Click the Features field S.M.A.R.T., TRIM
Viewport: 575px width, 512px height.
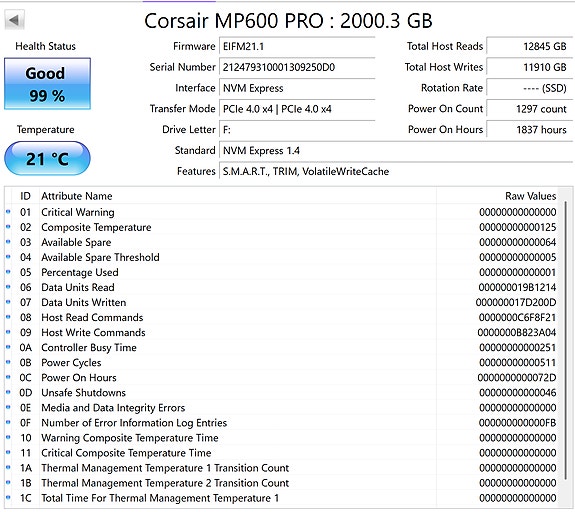(396, 172)
